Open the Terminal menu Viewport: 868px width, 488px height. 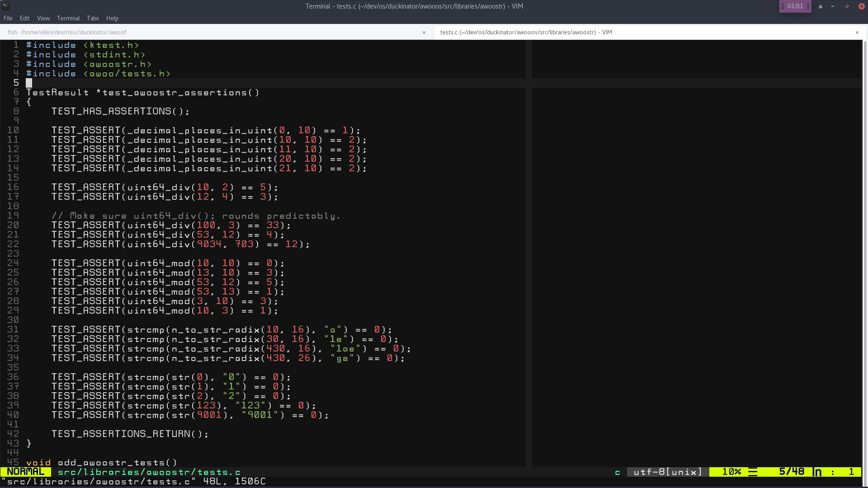(x=68, y=19)
